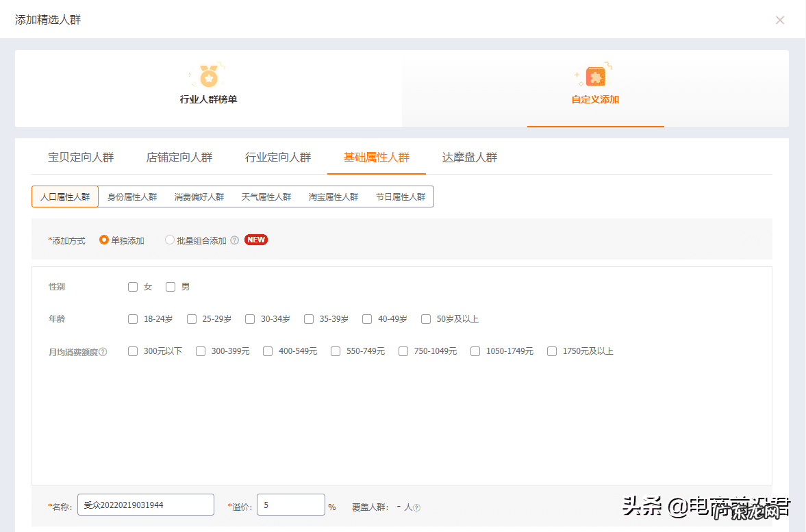Select the 批量组合添加 radio option
This screenshot has height=532, width=806.
pos(169,240)
